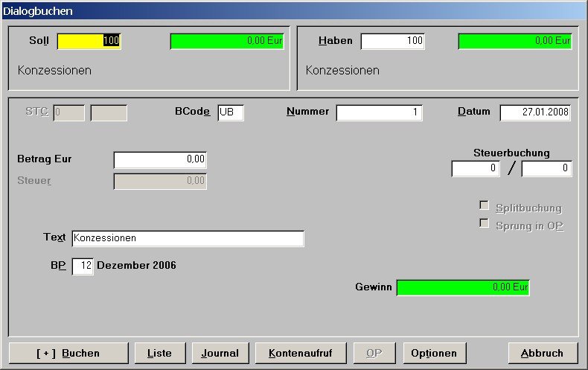Cancel with the Abbruch button
The width and height of the screenshot is (588, 370).
click(543, 353)
